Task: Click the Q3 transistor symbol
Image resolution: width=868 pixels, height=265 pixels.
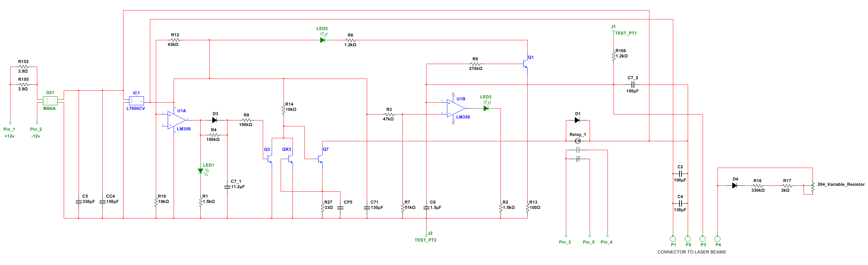Action: click(269, 159)
